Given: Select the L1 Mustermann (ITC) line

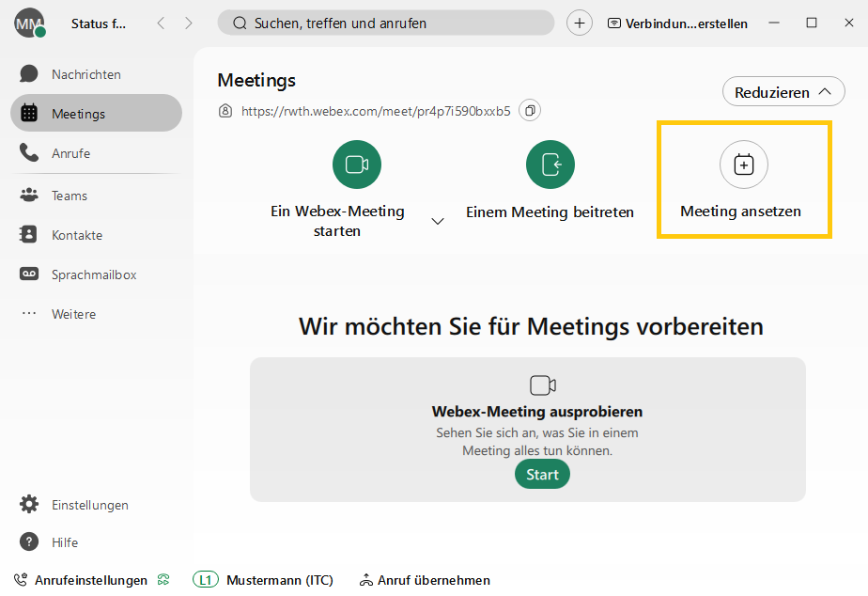Looking at the screenshot, I should [263, 580].
